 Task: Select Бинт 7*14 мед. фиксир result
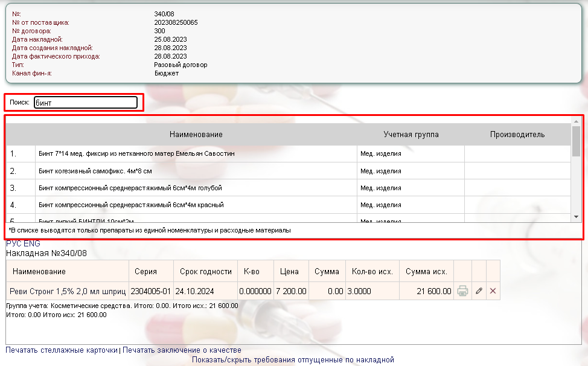pyautogui.click(x=136, y=154)
